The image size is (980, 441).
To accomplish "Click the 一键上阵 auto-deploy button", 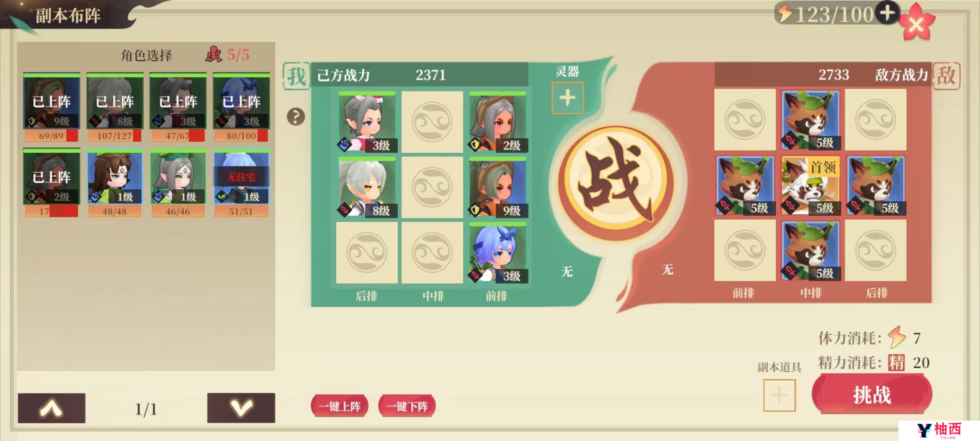I will click(340, 406).
